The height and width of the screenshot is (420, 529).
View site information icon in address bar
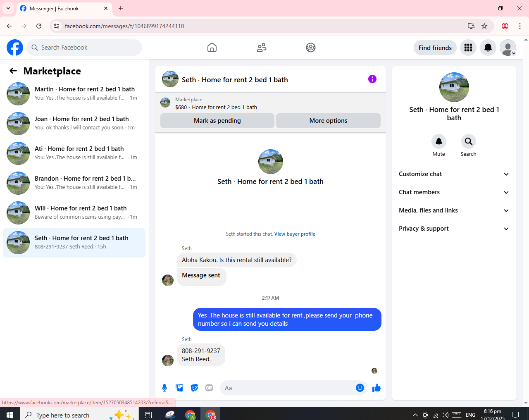pos(57,26)
